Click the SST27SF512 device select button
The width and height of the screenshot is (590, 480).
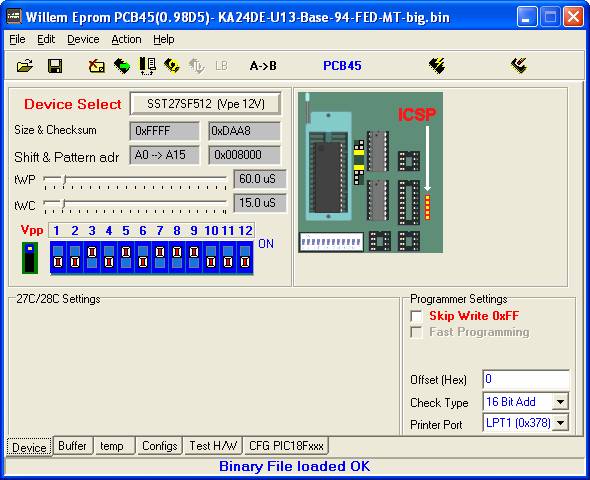coord(205,104)
